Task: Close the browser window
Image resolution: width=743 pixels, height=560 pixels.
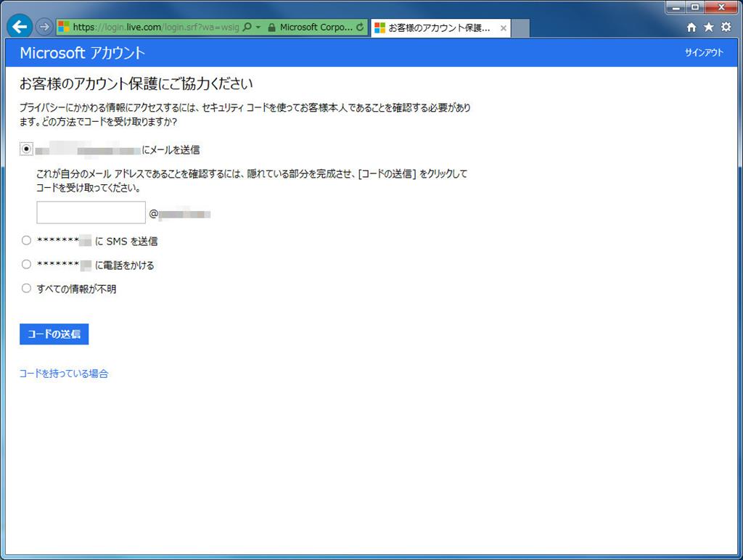Action: [x=721, y=7]
